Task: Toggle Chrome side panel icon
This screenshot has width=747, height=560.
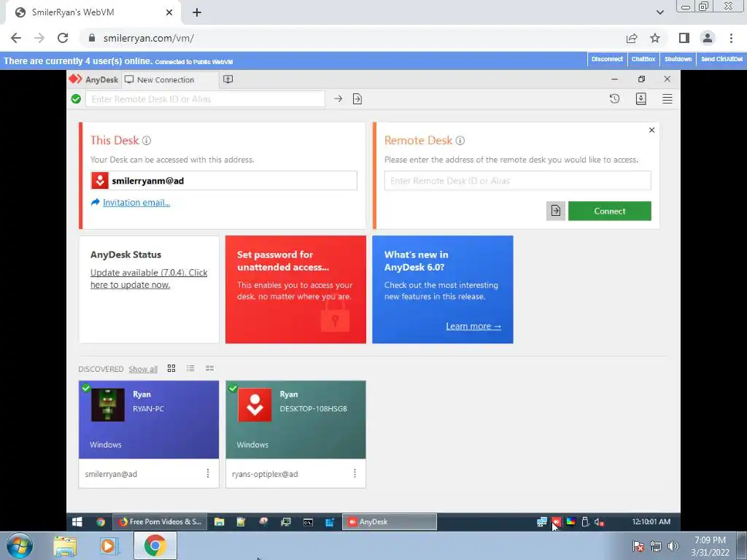Action: pyautogui.click(x=684, y=38)
